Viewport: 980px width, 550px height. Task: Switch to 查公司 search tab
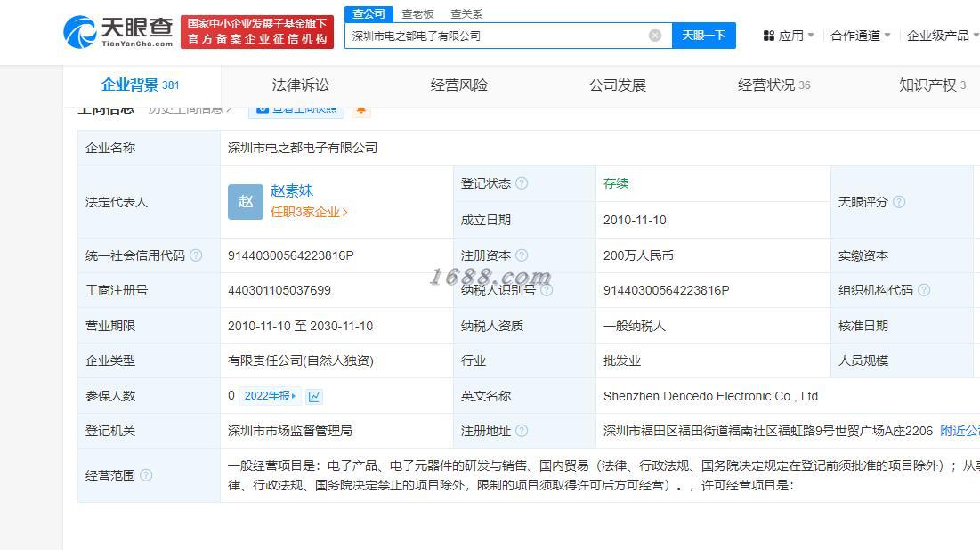click(369, 13)
